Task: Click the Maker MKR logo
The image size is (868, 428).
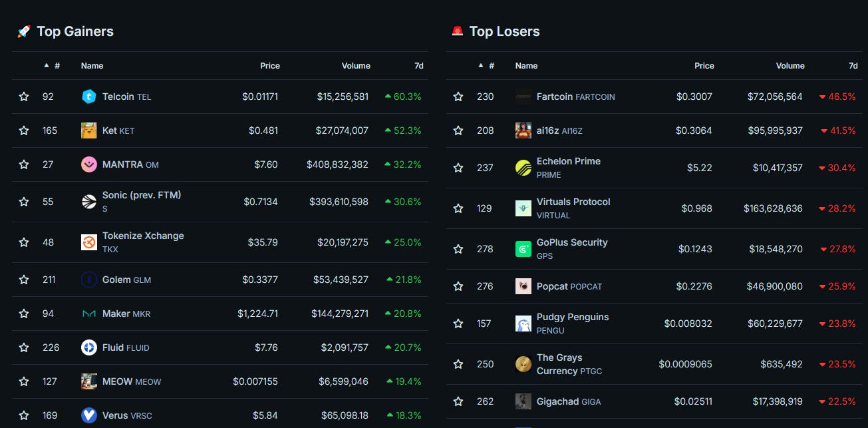Action: (x=89, y=314)
